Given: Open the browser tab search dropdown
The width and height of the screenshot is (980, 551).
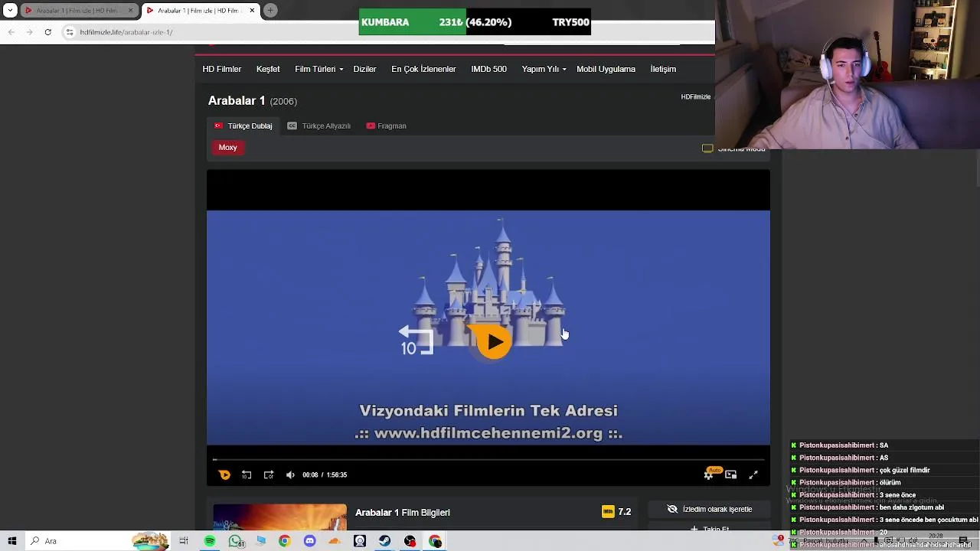Looking at the screenshot, I should coord(10,11).
